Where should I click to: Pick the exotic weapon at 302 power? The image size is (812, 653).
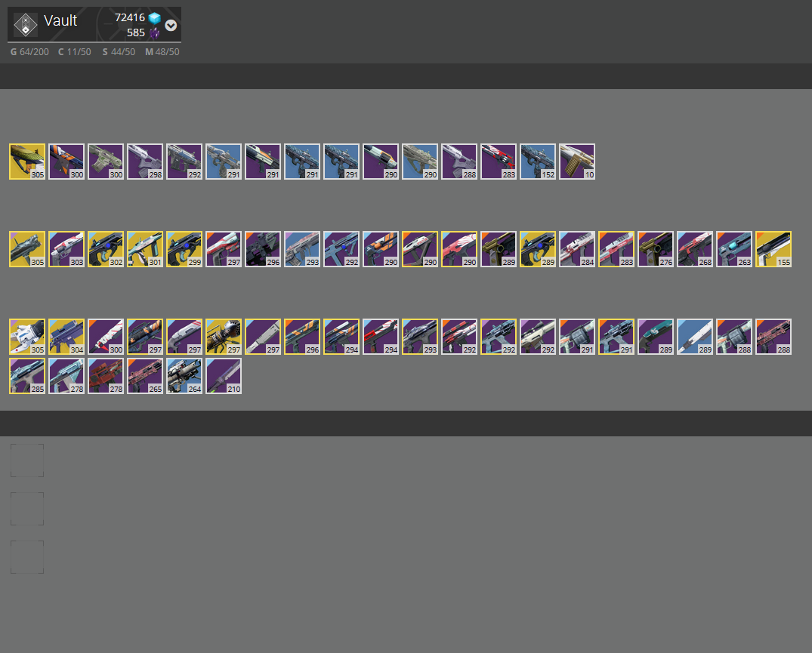pos(106,249)
